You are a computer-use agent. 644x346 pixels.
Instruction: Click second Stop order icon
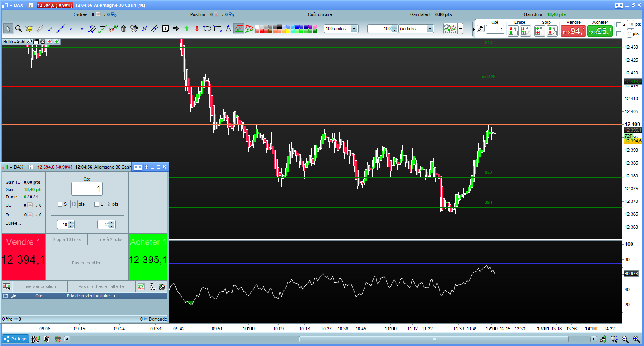(x=552, y=31)
